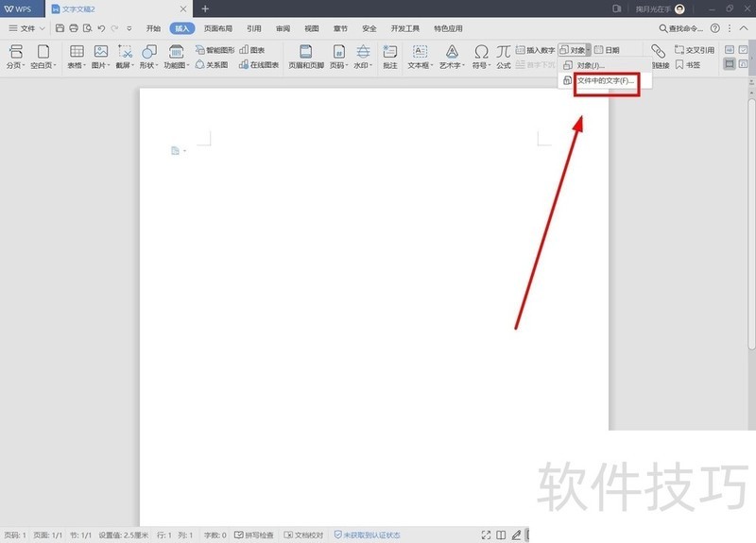Switch to the 特色应用 ribbon tab
756x543 pixels.
tap(448, 28)
